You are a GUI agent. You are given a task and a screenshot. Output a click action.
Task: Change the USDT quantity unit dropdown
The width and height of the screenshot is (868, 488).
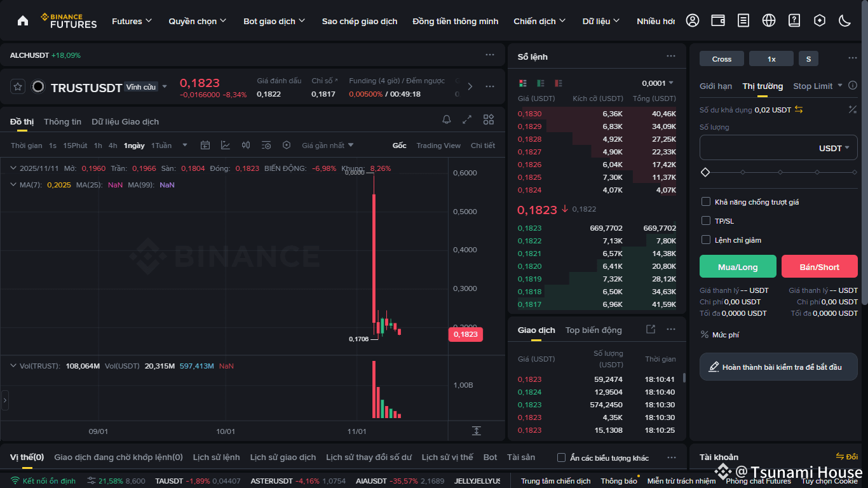834,148
